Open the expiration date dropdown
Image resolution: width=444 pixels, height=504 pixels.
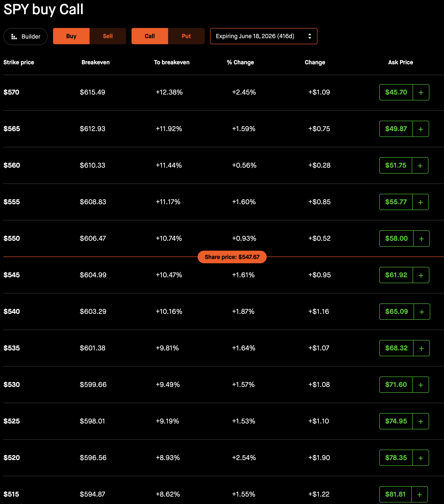pos(264,36)
